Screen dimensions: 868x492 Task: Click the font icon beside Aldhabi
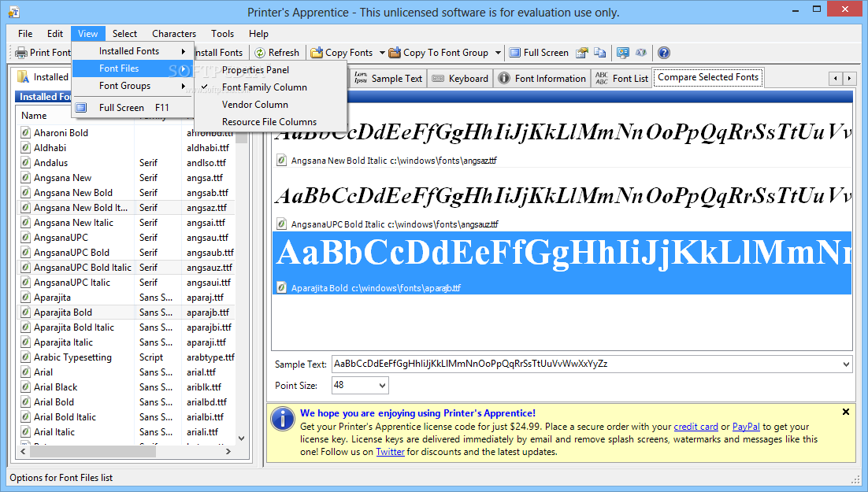(x=25, y=148)
